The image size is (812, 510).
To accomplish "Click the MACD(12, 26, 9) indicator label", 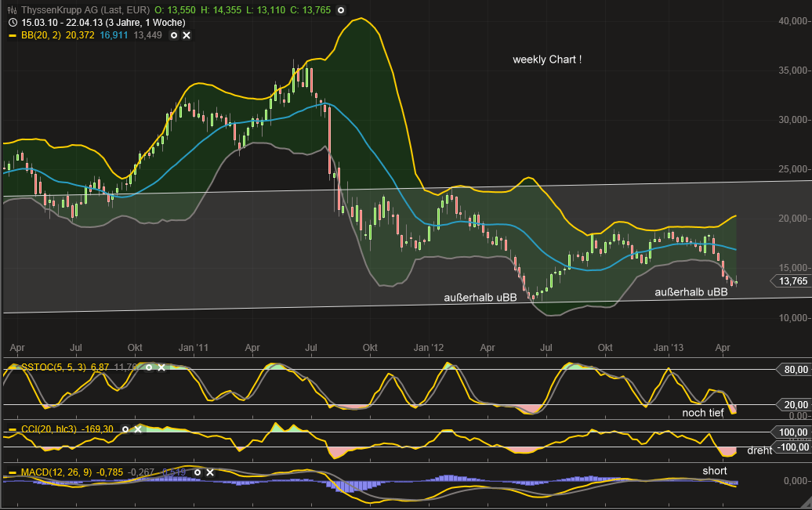I will point(56,472).
